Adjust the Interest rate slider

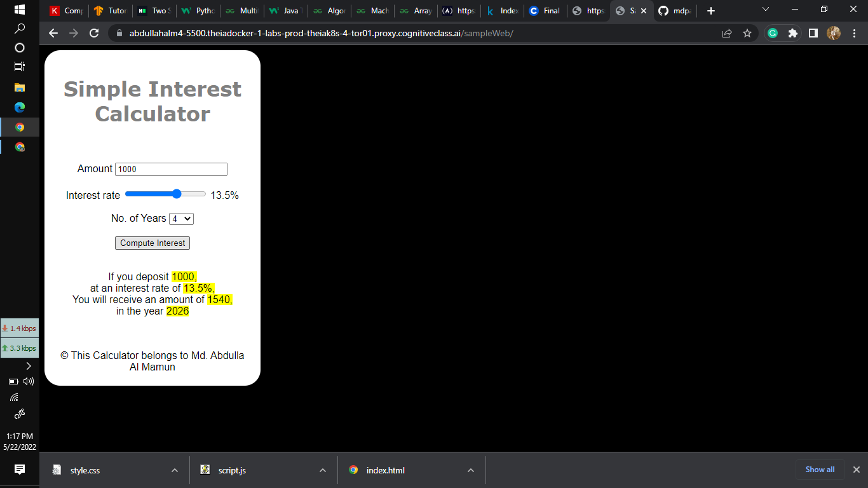175,194
